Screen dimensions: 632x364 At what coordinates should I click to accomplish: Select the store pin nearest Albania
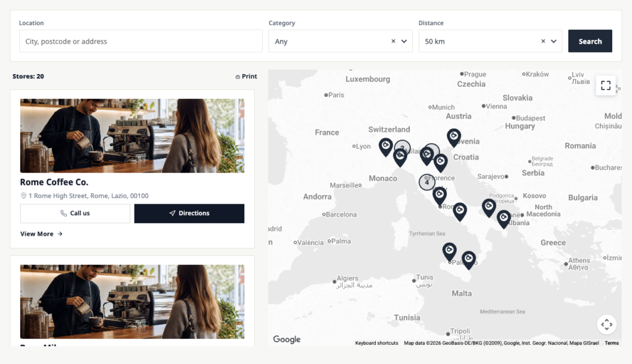(504, 219)
